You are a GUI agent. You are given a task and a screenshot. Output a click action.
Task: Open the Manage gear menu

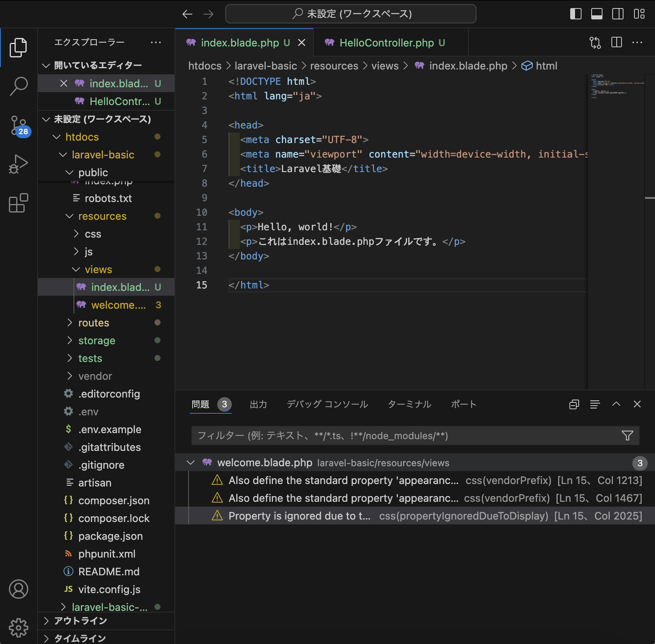point(19,627)
